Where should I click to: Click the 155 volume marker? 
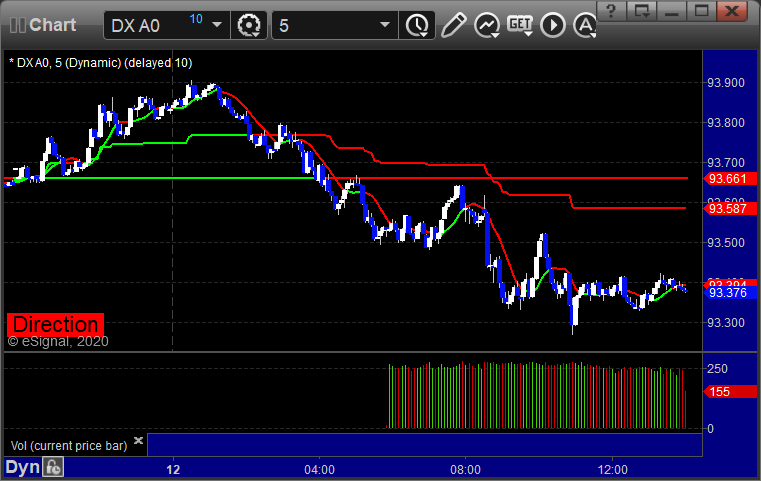coord(729,392)
